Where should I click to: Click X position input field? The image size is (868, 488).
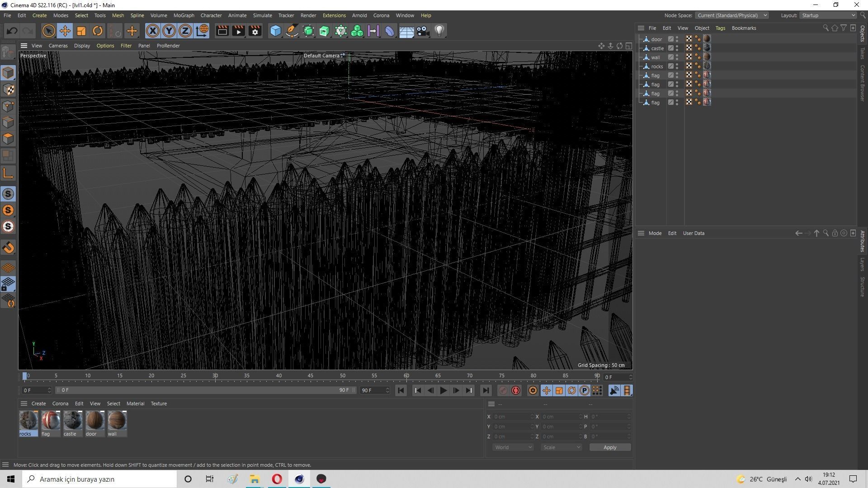click(x=513, y=417)
